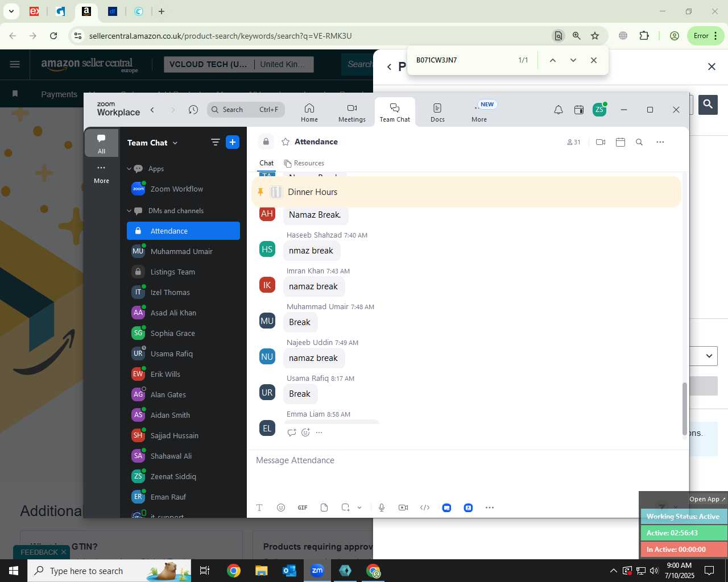
Task: Open File Explorer from taskbar
Action: pyautogui.click(x=261, y=571)
